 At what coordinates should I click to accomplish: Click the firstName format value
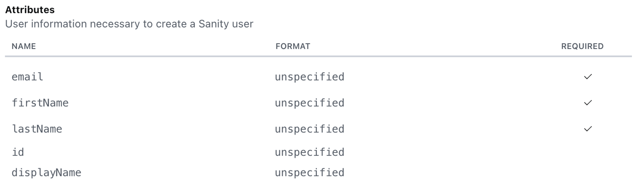coord(309,103)
